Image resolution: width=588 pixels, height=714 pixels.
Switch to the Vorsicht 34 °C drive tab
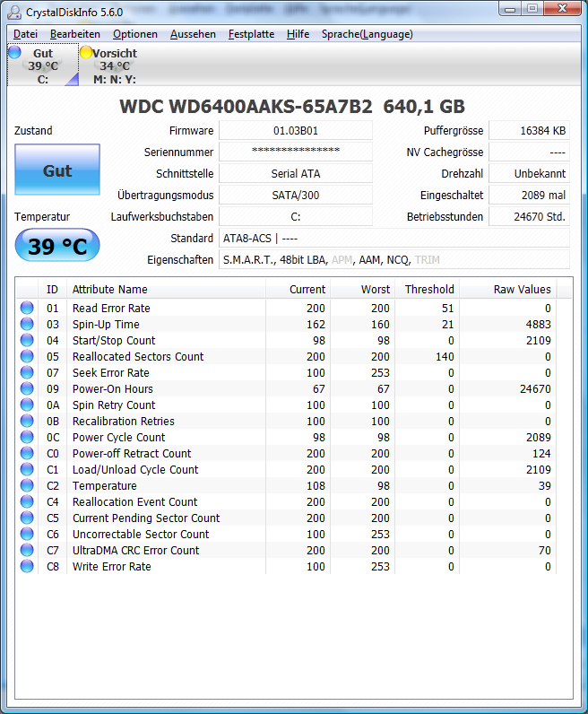[115, 65]
